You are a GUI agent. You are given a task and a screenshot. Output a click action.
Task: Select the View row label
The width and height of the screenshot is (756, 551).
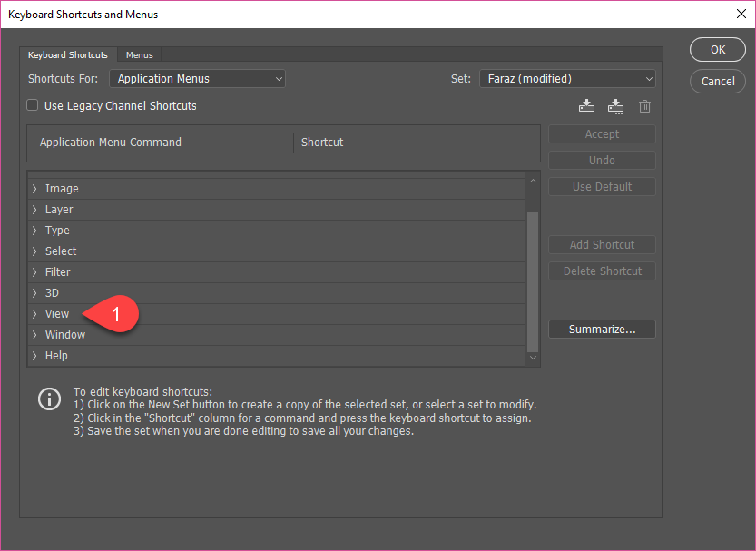57,314
